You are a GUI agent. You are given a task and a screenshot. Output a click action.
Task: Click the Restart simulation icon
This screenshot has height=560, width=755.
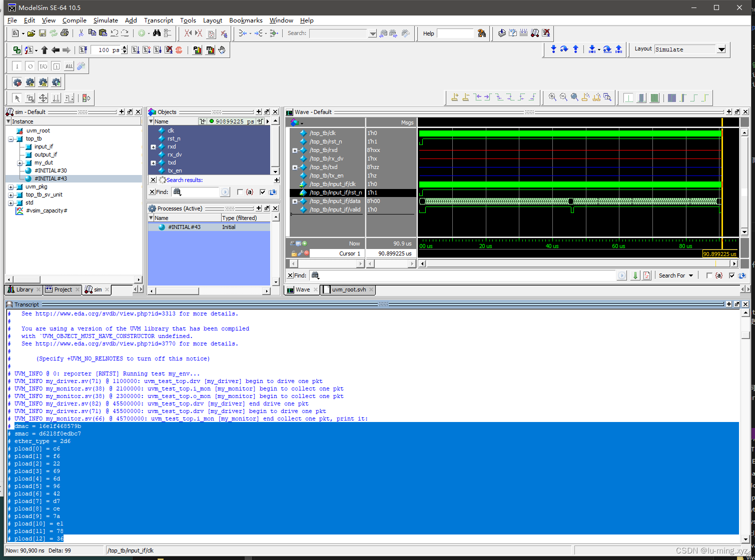pos(83,50)
